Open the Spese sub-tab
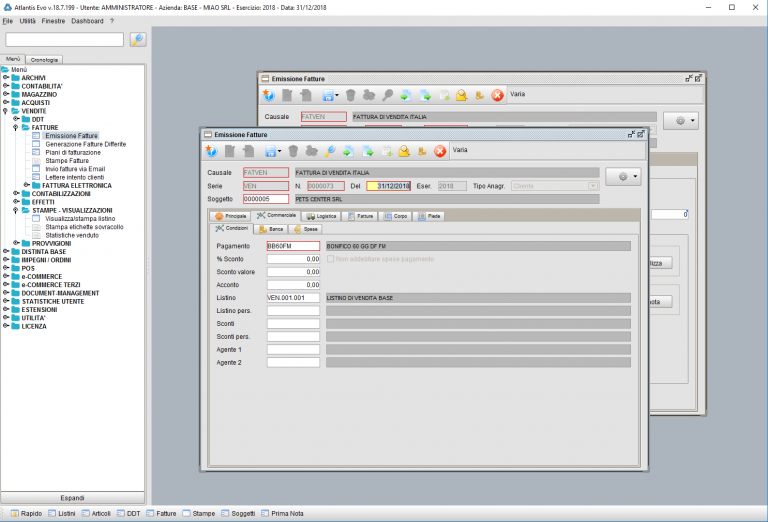 coord(306,229)
